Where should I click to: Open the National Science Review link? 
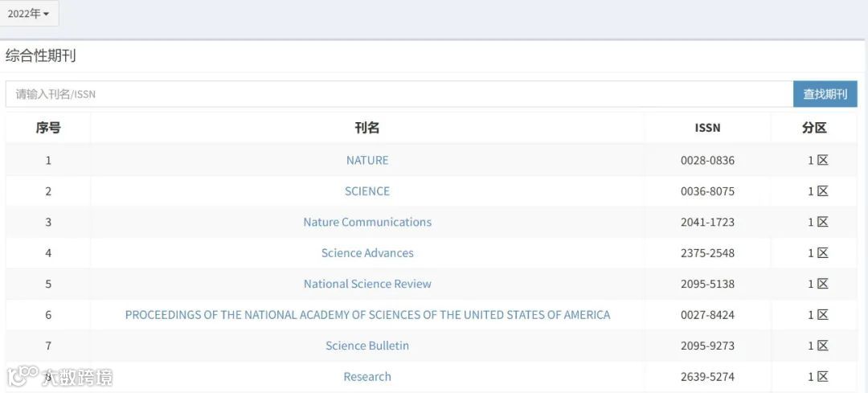(367, 284)
